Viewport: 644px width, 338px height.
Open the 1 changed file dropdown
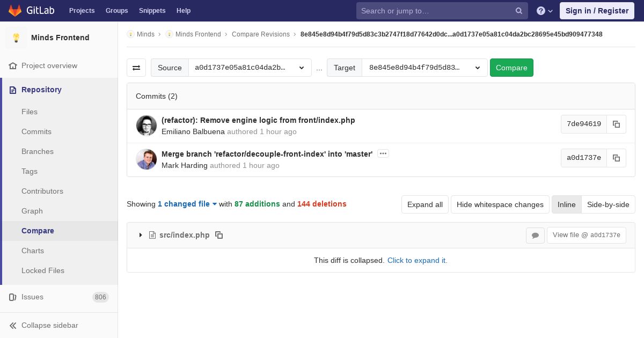(x=187, y=204)
